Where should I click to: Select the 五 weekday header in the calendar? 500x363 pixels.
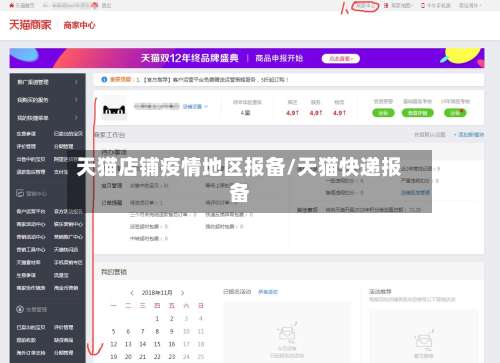(x=172, y=305)
